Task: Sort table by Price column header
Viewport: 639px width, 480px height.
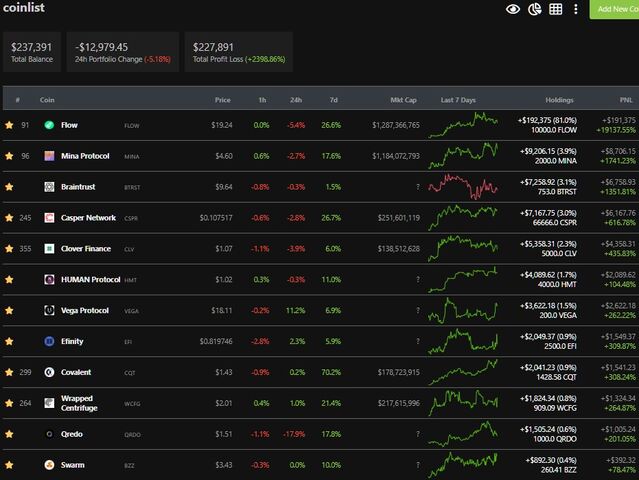Action: tap(223, 100)
